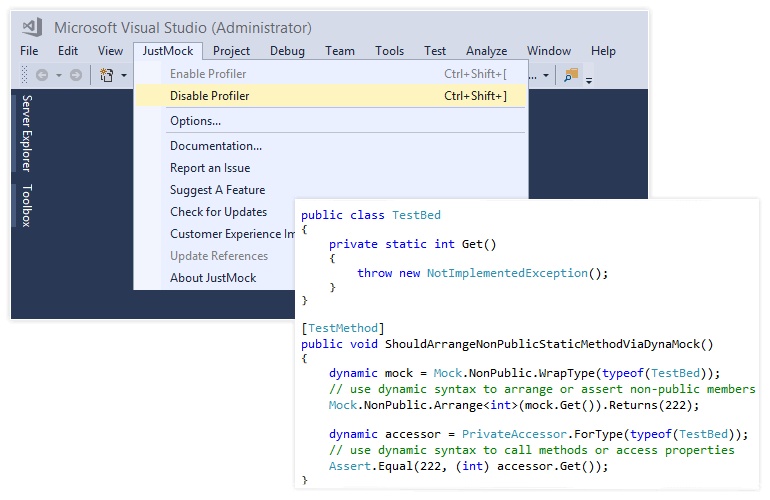Click the Find in Files toolbar icon

point(571,75)
